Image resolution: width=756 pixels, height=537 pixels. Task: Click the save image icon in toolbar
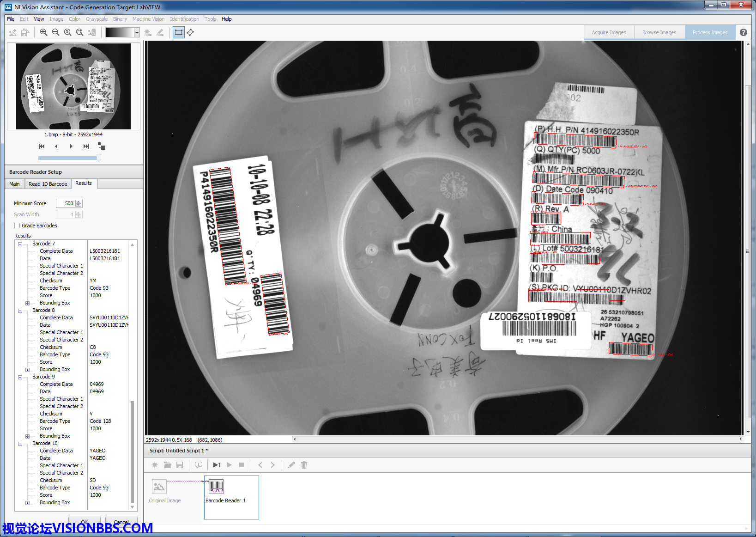pos(25,32)
